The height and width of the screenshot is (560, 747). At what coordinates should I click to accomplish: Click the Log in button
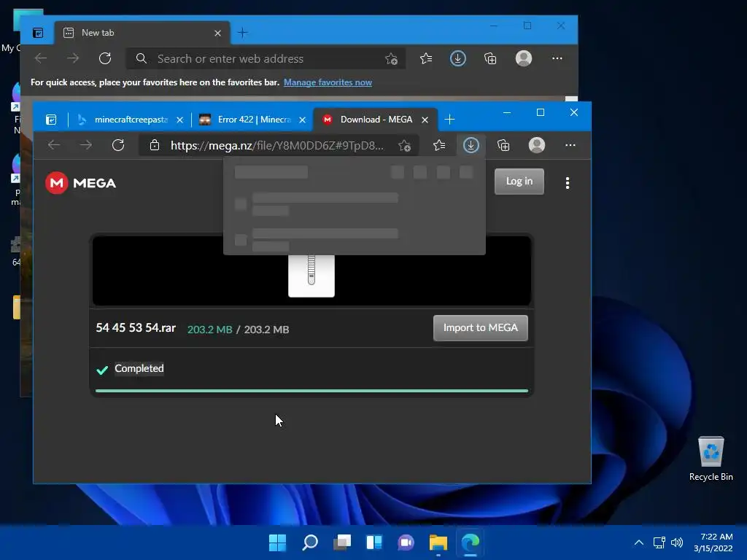(x=519, y=182)
